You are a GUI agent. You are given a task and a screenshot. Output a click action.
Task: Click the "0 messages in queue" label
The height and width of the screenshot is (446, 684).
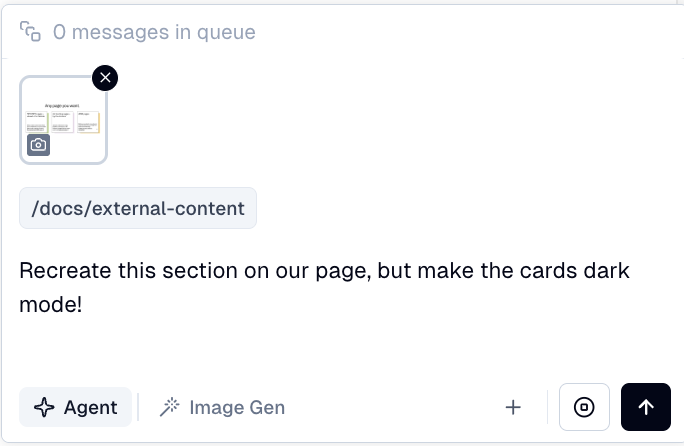[154, 32]
